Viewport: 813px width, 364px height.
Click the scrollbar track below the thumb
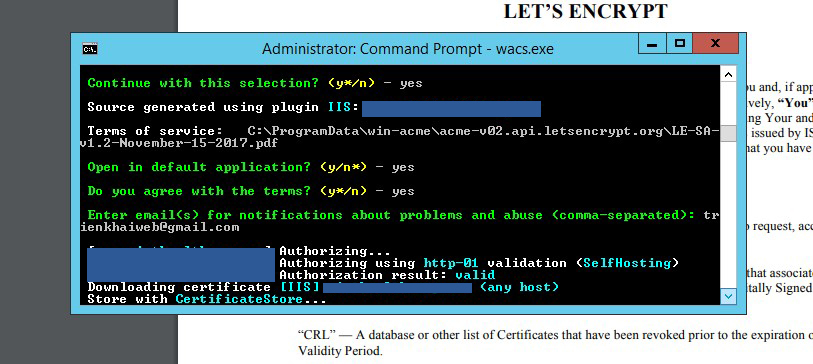[x=728, y=215]
